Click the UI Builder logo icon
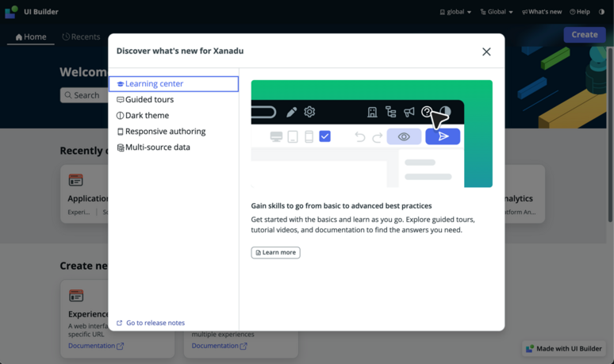The width and height of the screenshot is (614, 364). pyautogui.click(x=11, y=12)
